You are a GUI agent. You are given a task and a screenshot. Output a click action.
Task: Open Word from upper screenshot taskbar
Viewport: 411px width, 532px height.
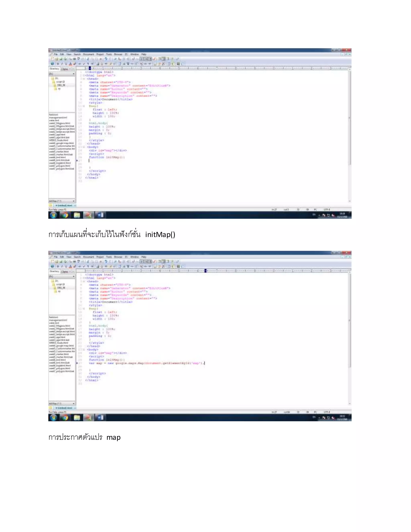100,215
